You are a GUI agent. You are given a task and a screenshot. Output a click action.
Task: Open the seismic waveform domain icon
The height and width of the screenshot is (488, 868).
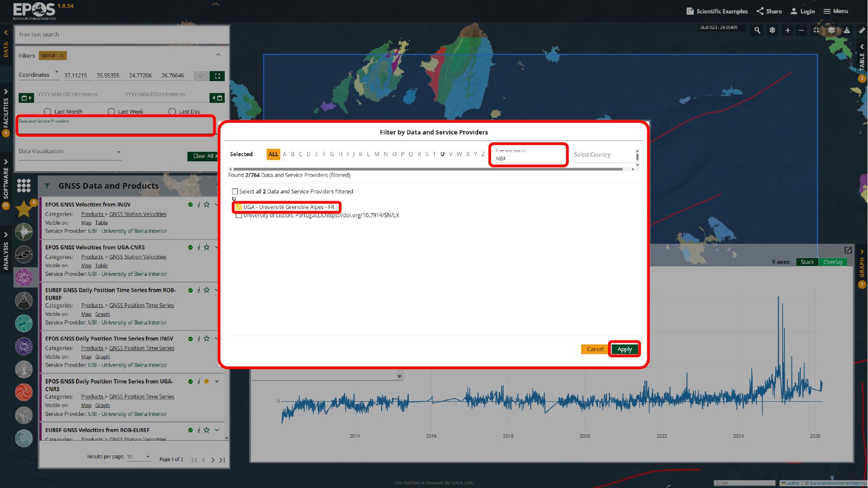[24, 232]
